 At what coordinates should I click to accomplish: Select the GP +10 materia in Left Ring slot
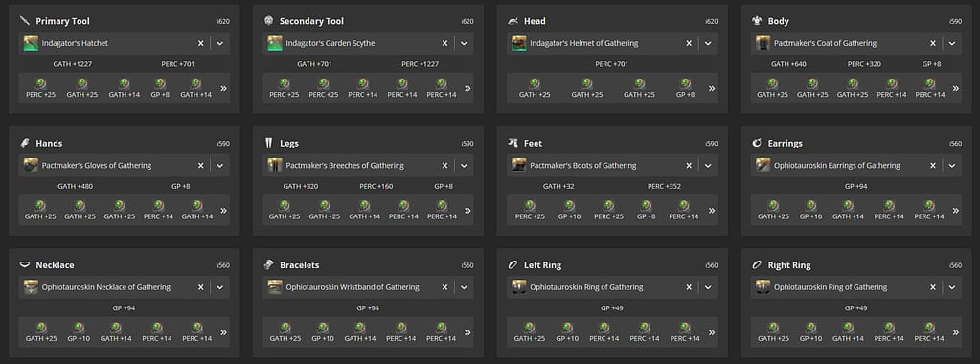pyautogui.click(x=567, y=332)
